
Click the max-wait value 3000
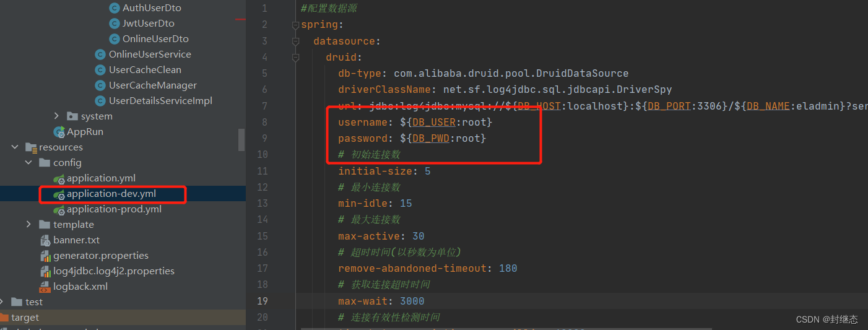[x=412, y=301]
